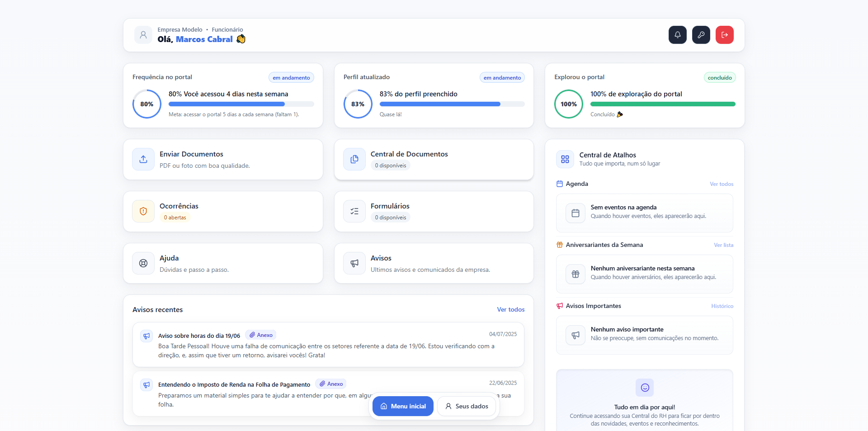Open Histórico of Avisos Importantes
This screenshot has height=431, width=868.
[722, 306]
